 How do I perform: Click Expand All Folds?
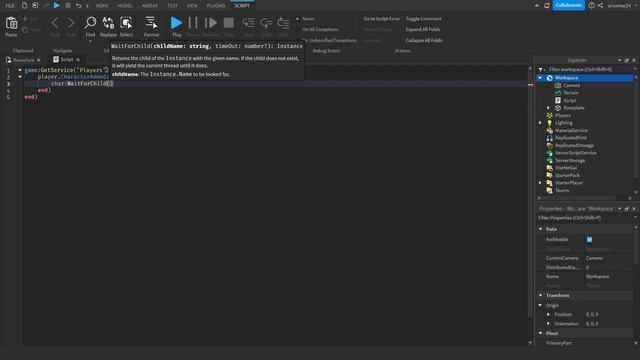(x=423, y=29)
